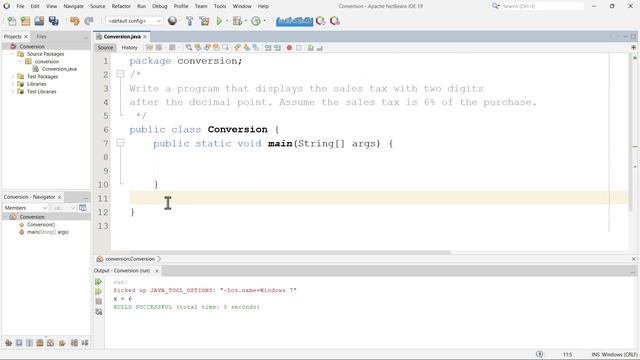
Task: Collapse the comment code fold at line 2
Action: [x=120, y=74]
